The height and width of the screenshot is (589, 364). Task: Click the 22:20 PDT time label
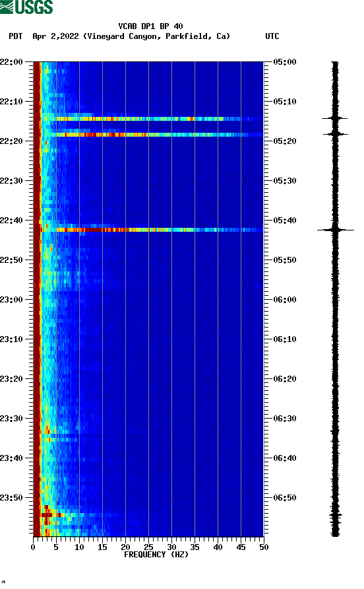(11, 141)
